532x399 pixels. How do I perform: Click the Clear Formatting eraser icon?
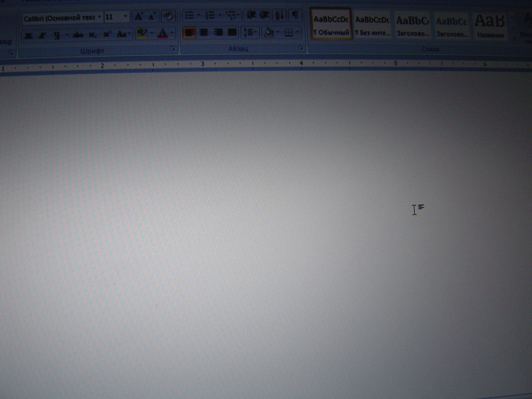(168, 16)
